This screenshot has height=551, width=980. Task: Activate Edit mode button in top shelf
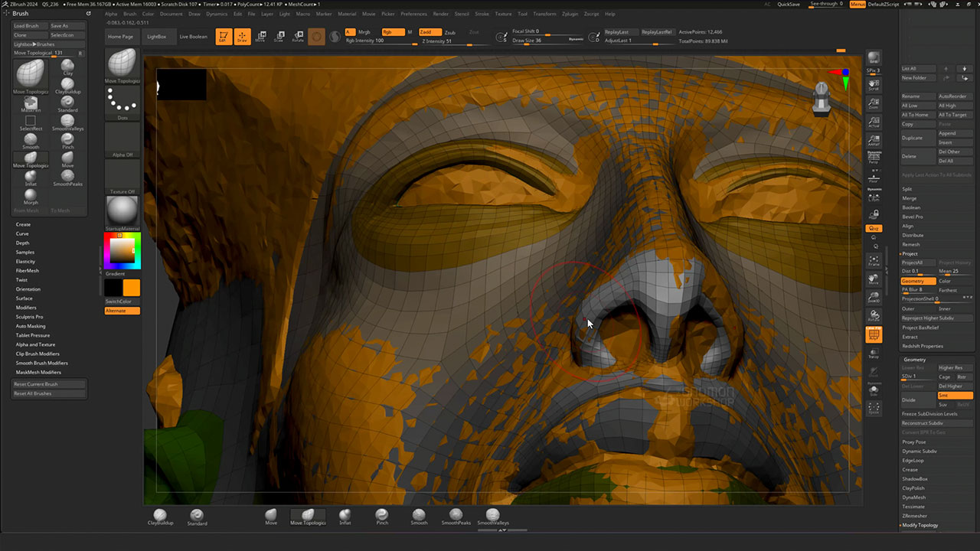224,37
